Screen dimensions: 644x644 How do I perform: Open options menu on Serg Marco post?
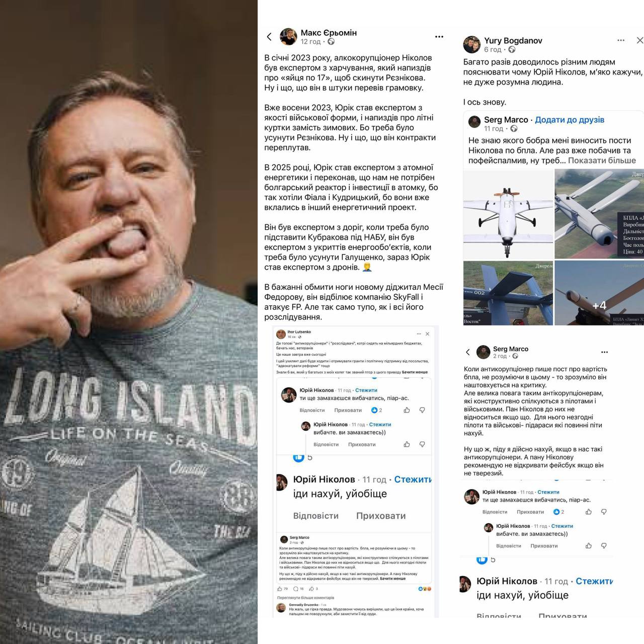(604, 352)
